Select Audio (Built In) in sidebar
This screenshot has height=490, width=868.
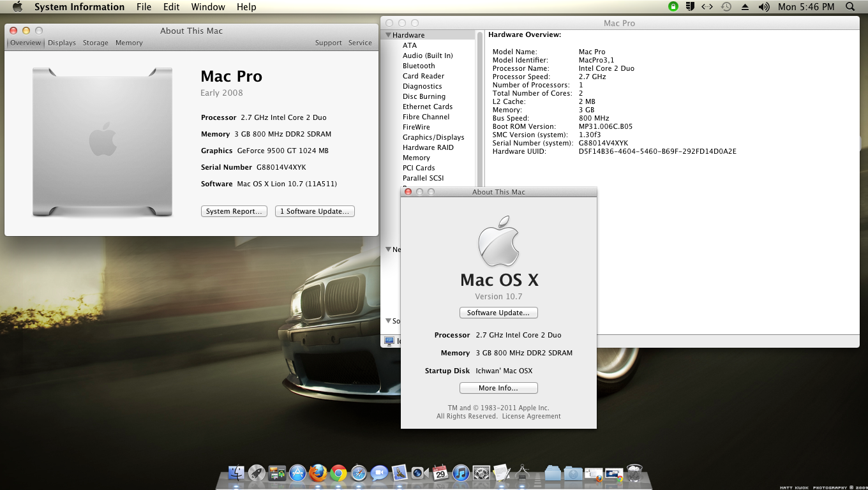pos(428,56)
